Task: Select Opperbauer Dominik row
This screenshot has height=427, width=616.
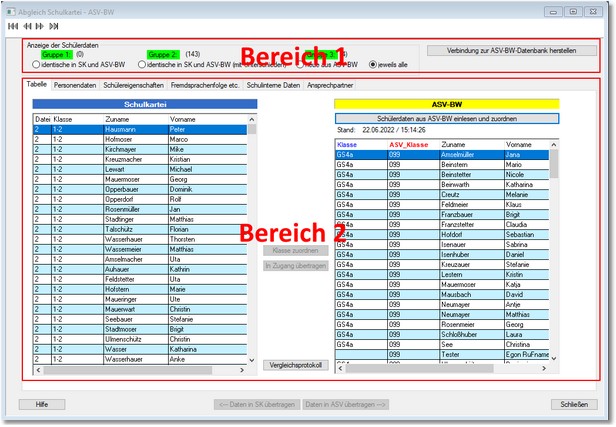Action: (x=140, y=189)
